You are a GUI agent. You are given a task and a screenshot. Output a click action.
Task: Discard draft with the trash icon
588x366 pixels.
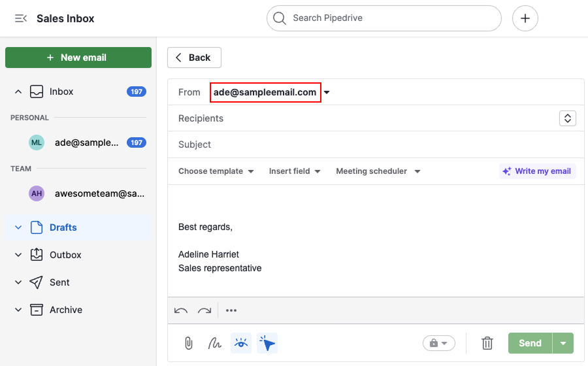coord(487,343)
